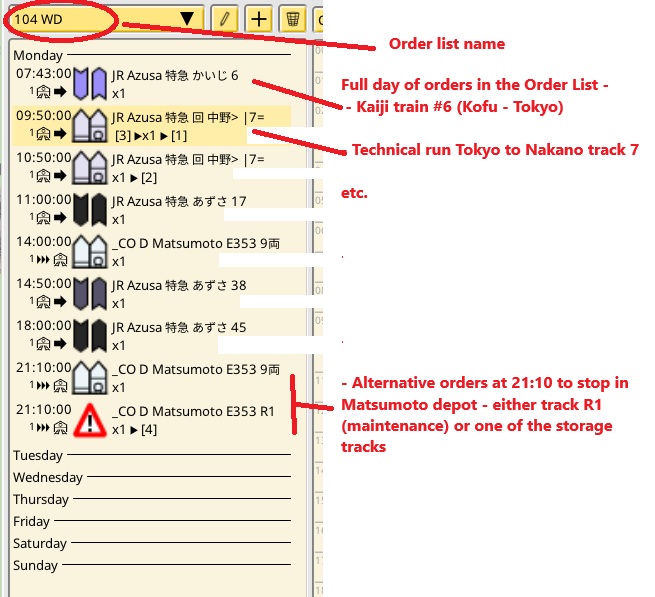This screenshot has width=655, height=597.
Task: Click the purple train icon of 07:43:00 order
Action: (x=90, y=84)
